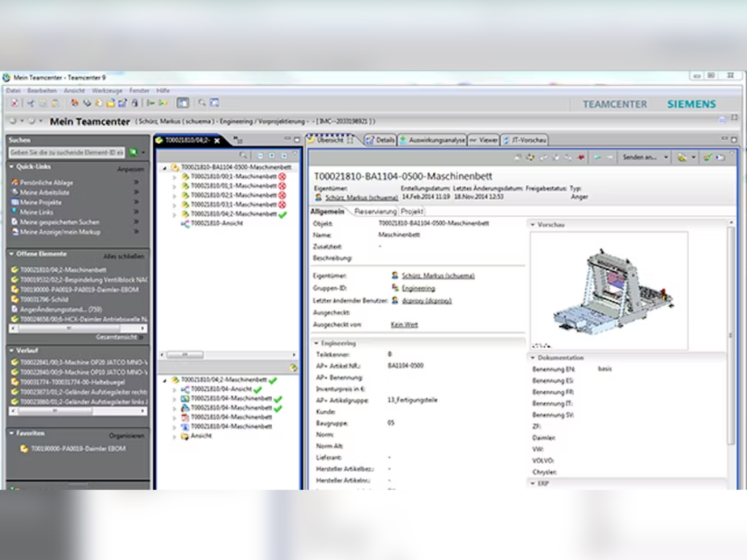Image resolution: width=747 pixels, height=560 pixels.
Task: Click the Engineering group link
Action: [x=418, y=288]
